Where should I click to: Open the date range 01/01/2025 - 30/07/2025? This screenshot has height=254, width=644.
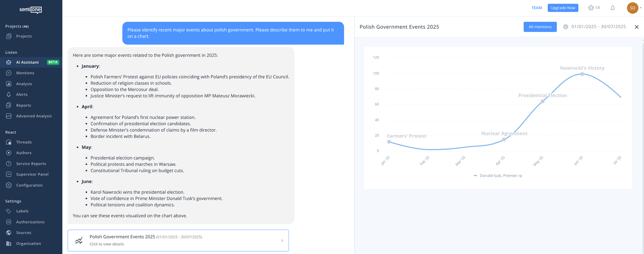[x=598, y=27]
